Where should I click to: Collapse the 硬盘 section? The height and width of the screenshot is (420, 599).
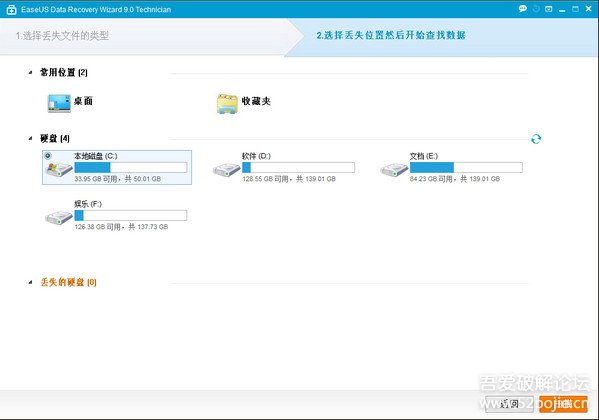30,138
